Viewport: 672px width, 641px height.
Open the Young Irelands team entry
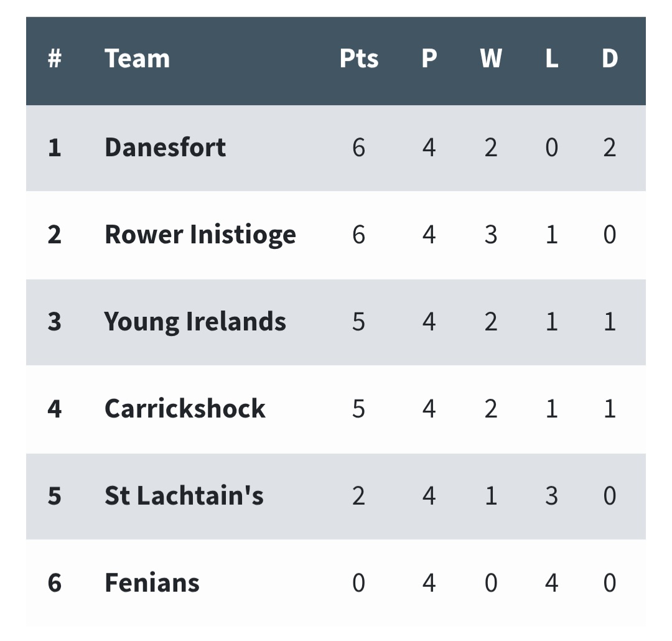[x=195, y=322]
